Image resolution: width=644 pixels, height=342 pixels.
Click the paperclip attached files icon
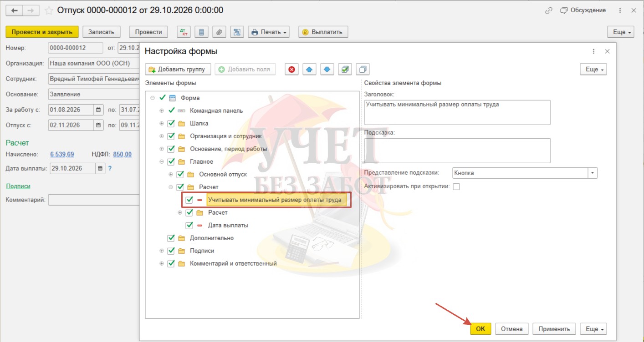(220, 32)
